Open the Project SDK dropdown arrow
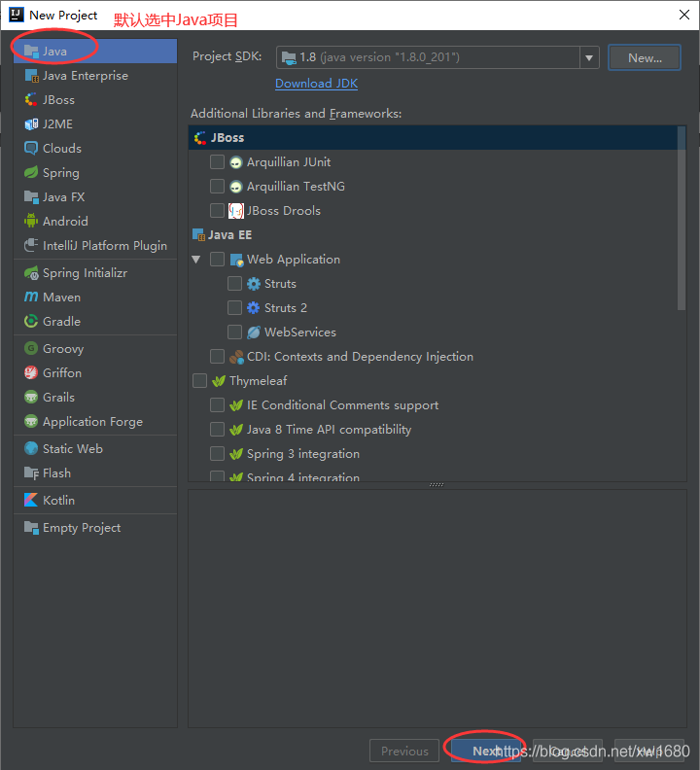This screenshot has width=700, height=770. click(x=589, y=58)
